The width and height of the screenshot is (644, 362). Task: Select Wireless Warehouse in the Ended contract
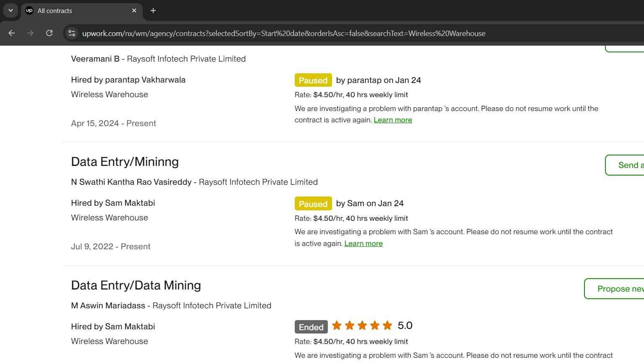[x=109, y=341]
